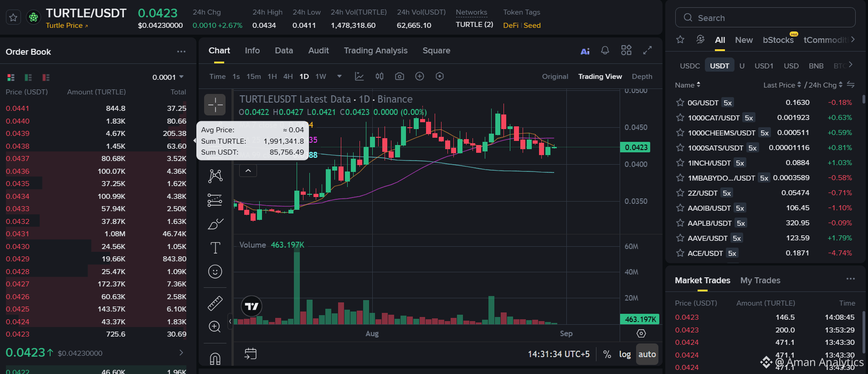Open chart layout grid icon

pos(627,50)
